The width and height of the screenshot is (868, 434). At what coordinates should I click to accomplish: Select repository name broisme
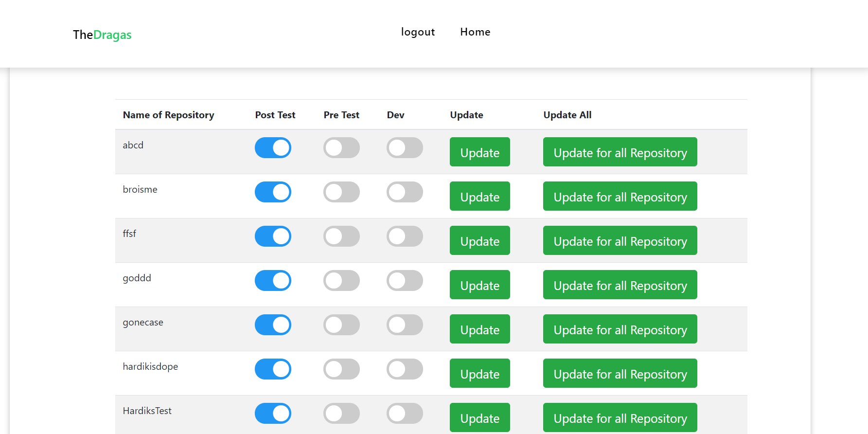tap(140, 189)
